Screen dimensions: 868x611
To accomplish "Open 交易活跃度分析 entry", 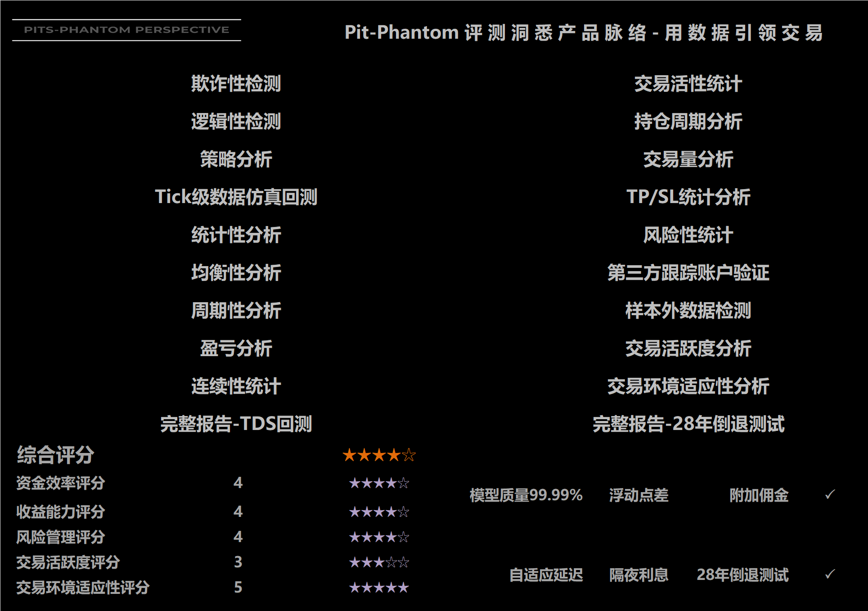I will tap(688, 348).
